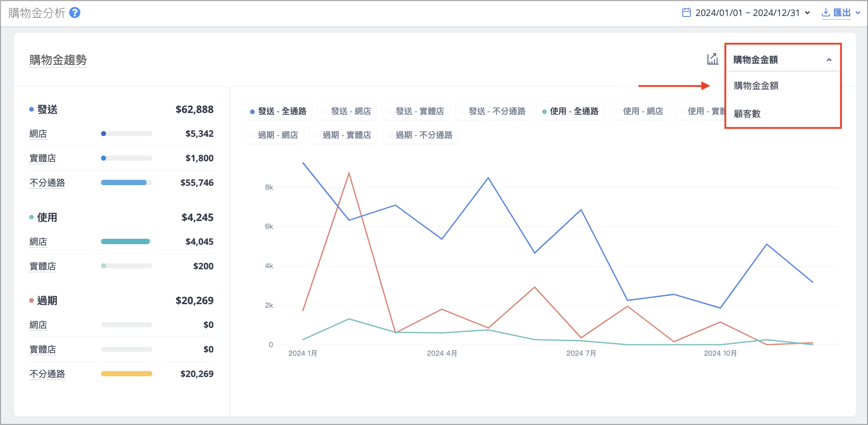Toggle the 使用 - 全通路 legend series
Screen dimensions: 868x425
(x=570, y=111)
